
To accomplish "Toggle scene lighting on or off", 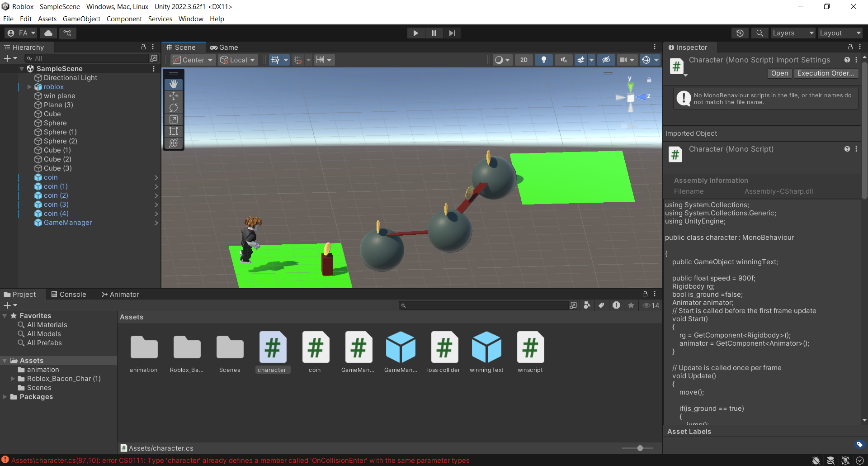I will pos(543,59).
